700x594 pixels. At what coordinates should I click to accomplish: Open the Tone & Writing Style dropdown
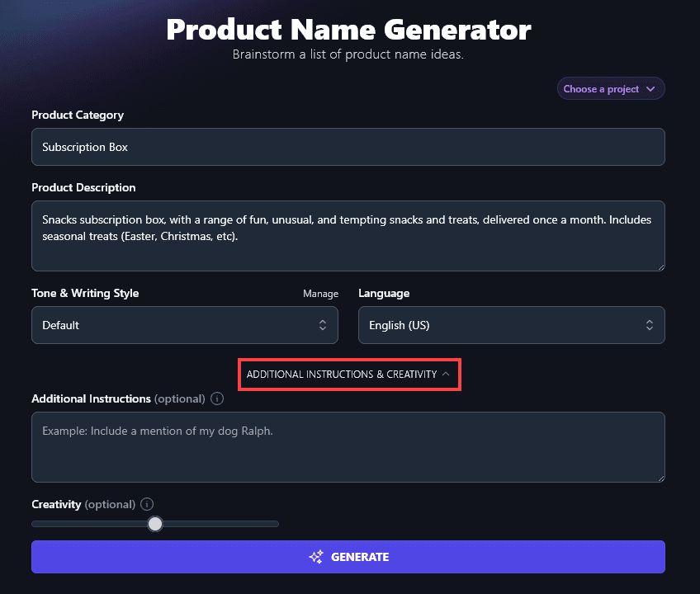tap(184, 325)
